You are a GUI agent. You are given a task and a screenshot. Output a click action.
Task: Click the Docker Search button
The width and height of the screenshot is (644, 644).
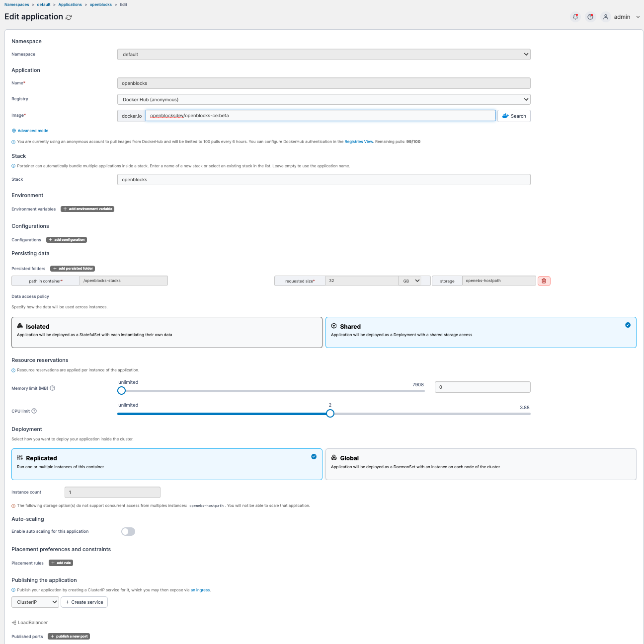click(514, 116)
